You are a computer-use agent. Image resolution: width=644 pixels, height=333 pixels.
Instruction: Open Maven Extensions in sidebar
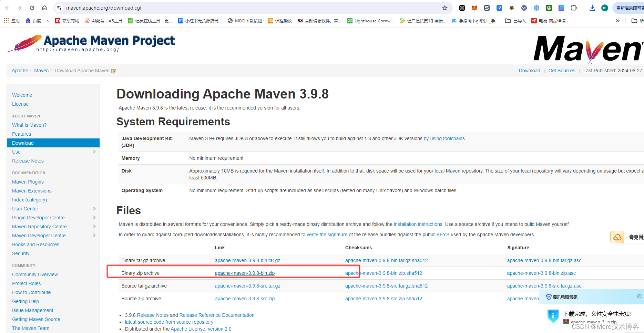[32, 191]
